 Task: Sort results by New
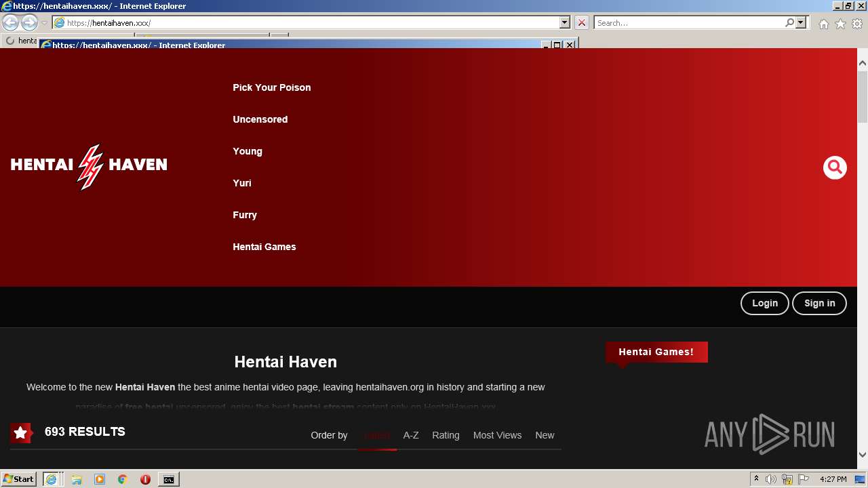coord(545,435)
